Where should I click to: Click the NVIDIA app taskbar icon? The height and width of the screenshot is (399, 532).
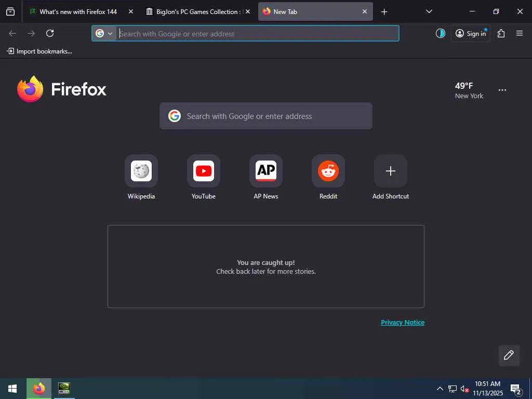pos(64,389)
